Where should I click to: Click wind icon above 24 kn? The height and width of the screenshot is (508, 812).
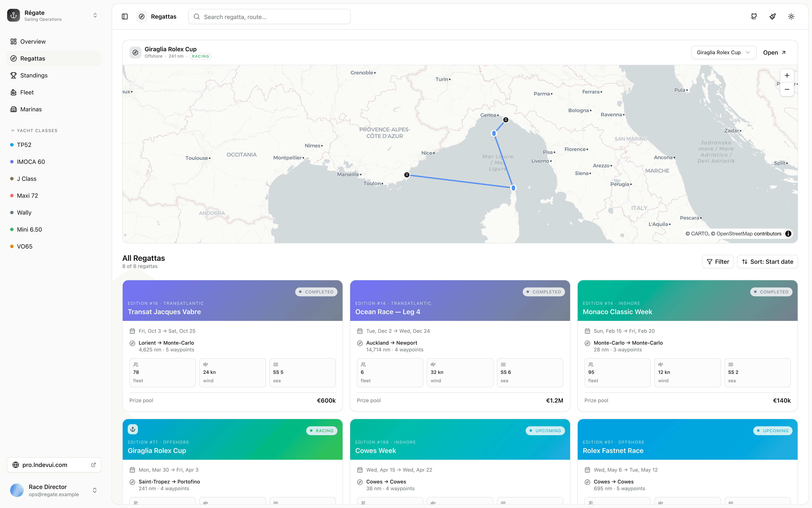pyautogui.click(x=206, y=364)
